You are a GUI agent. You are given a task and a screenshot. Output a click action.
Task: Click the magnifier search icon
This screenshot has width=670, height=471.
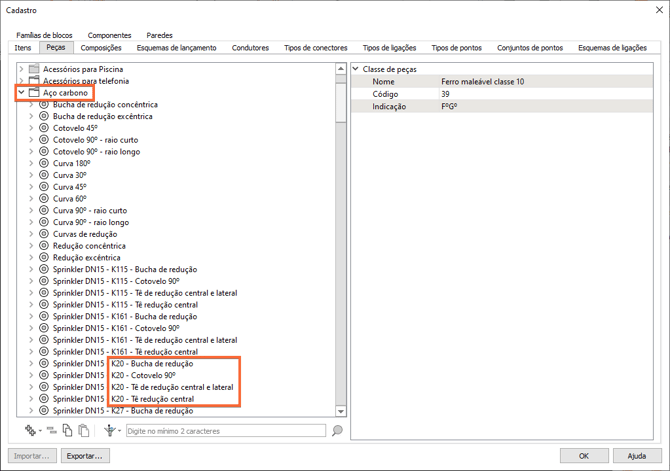[x=337, y=431]
